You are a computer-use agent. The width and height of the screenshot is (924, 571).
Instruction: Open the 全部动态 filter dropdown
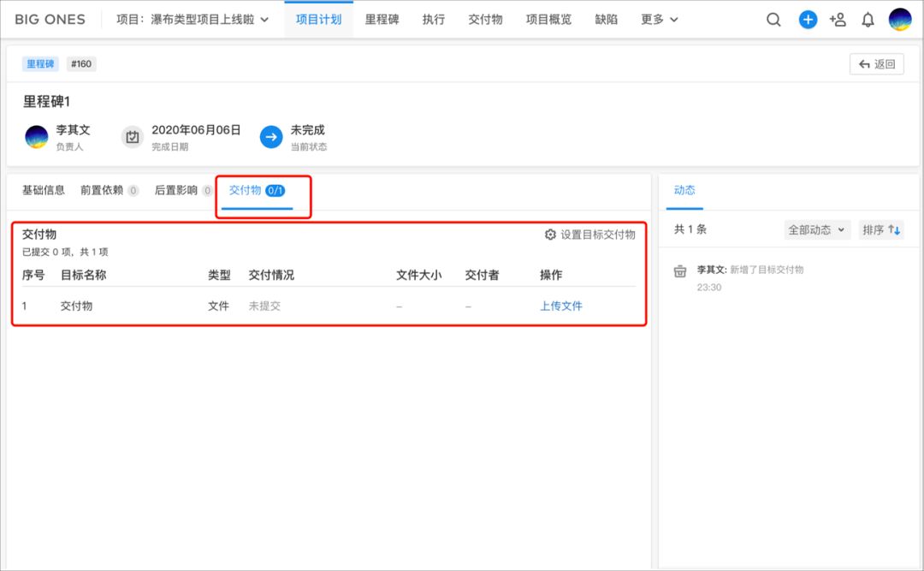pyautogui.click(x=816, y=229)
